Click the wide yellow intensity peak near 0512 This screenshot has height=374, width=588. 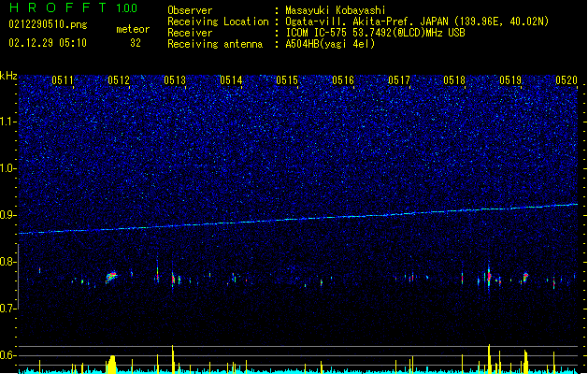pyautogui.click(x=111, y=364)
